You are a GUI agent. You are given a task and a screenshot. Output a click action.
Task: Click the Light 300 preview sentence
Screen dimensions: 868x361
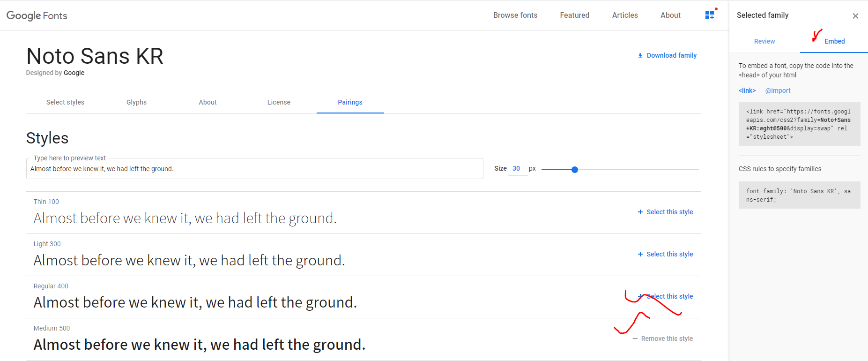click(189, 261)
